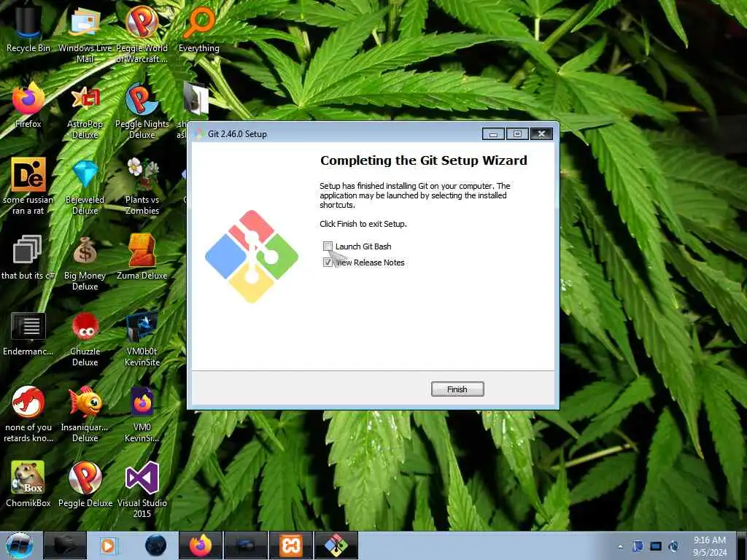Show hidden system tray icons arrow

[x=620, y=546]
